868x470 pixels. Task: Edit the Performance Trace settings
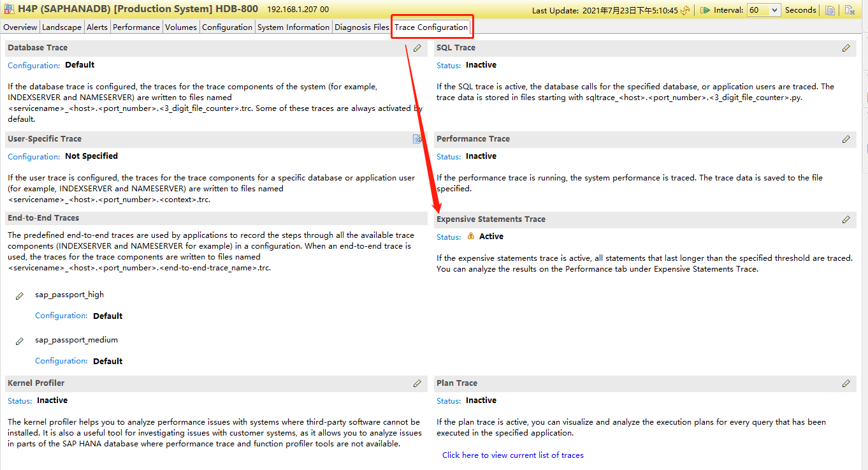pyautogui.click(x=846, y=139)
